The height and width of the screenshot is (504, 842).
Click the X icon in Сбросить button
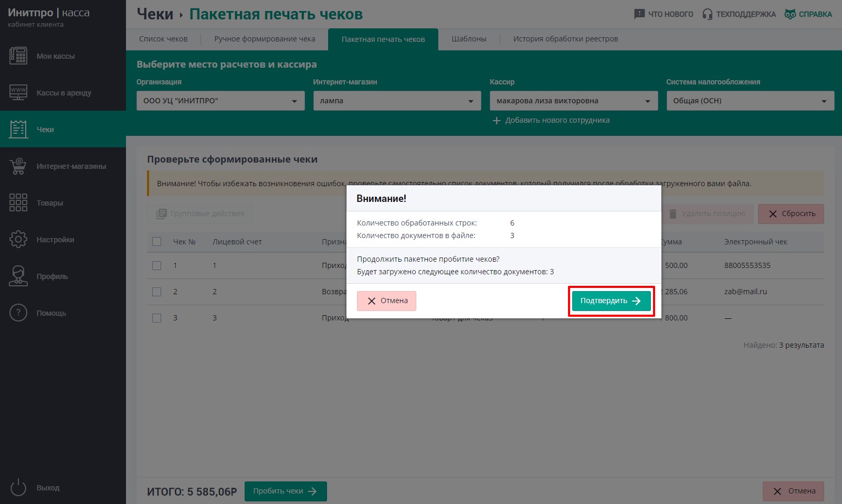[773, 214]
